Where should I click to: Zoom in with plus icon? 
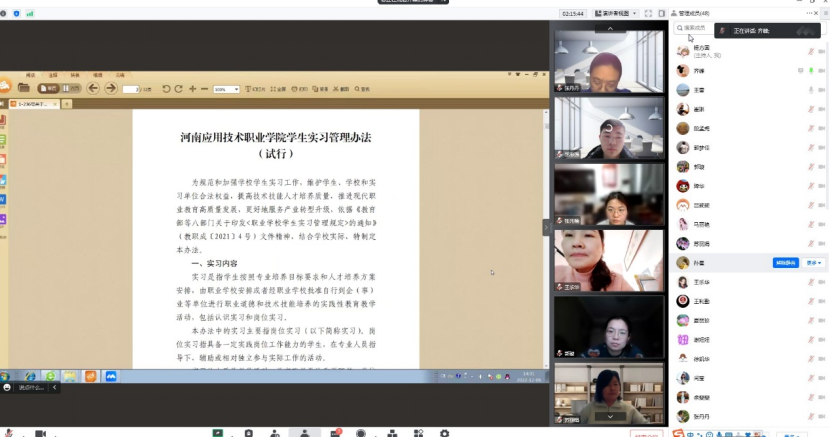point(192,89)
